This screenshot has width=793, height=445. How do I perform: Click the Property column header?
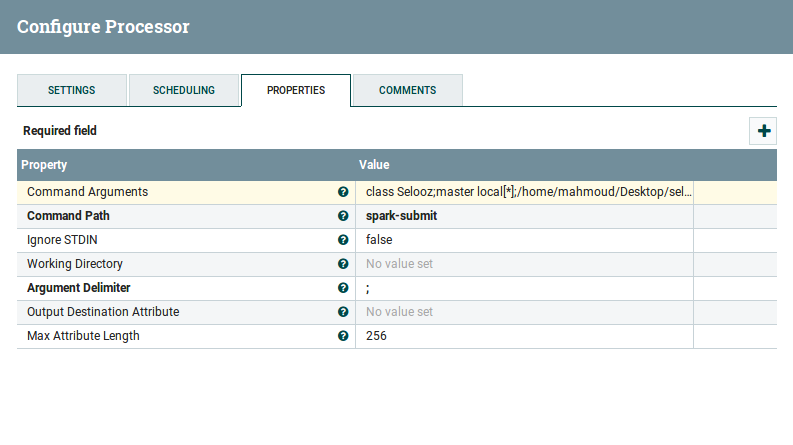tap(44, 164)
